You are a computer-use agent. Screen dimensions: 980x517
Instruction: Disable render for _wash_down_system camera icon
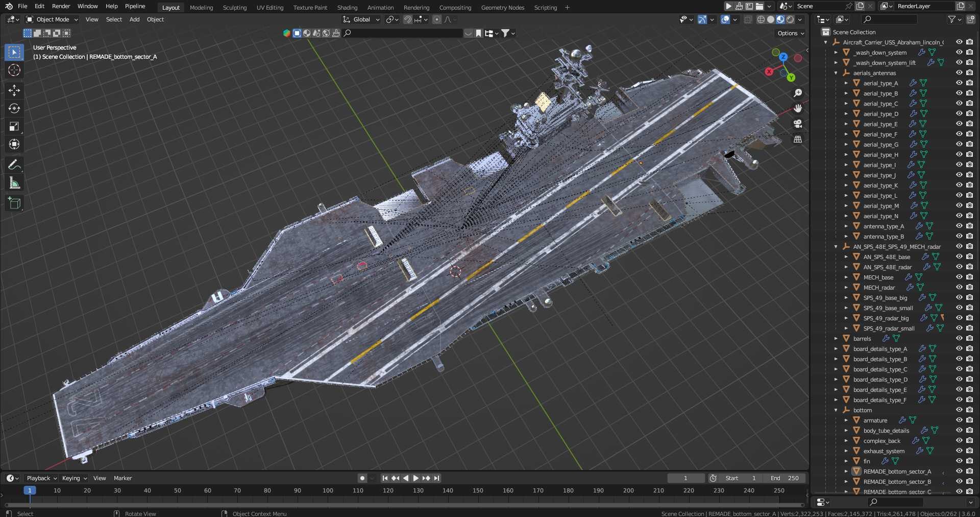969,52
